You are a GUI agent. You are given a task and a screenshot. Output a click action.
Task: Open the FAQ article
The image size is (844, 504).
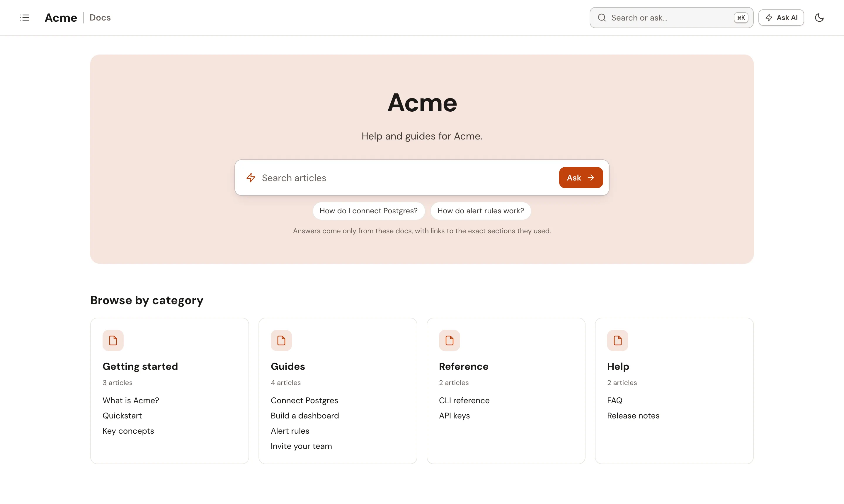(615, 400)
